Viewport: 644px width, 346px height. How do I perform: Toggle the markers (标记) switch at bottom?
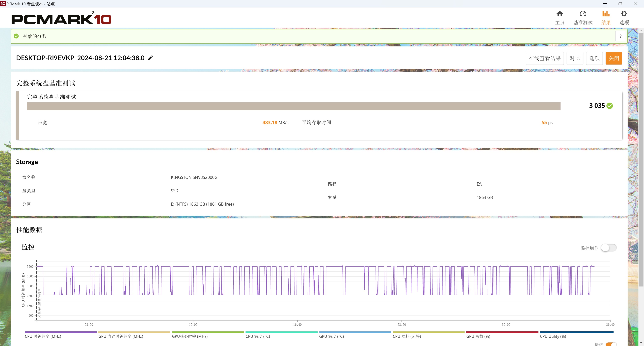click(x=611, y=344)
